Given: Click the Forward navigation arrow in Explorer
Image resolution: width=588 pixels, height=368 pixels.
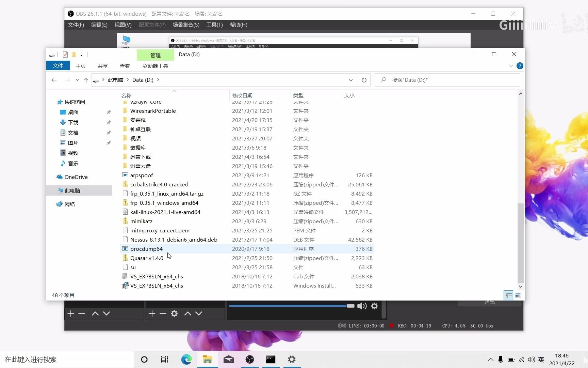Looking at the screenshot, I should point(67,80).
